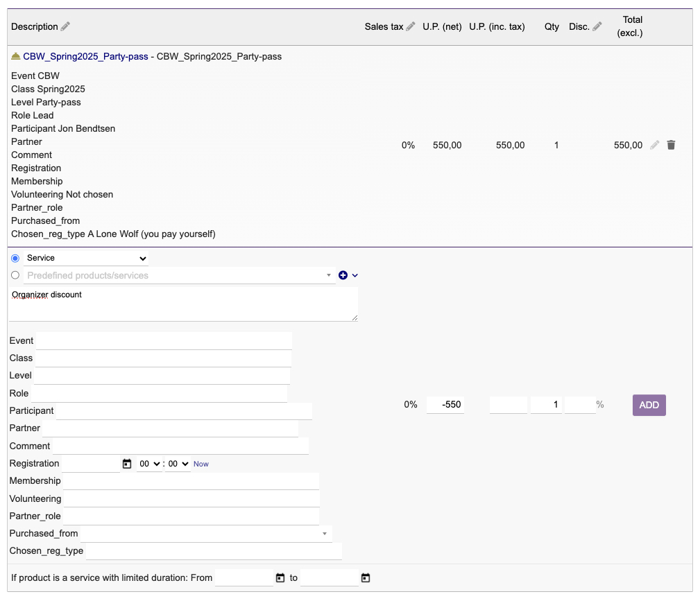Click the blue plus icon to create product
Viewport: 700px width, 601px height.
click(x=343, y=275)
